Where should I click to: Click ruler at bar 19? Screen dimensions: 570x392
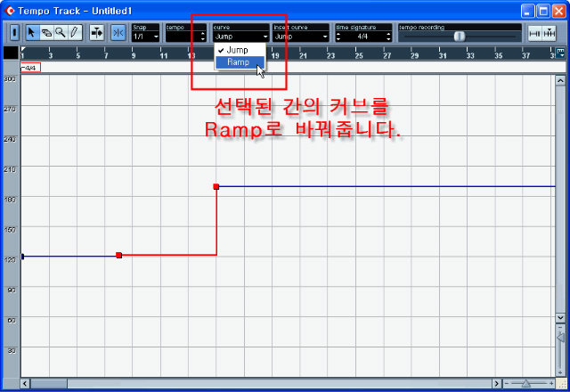(x=275, y=55)
